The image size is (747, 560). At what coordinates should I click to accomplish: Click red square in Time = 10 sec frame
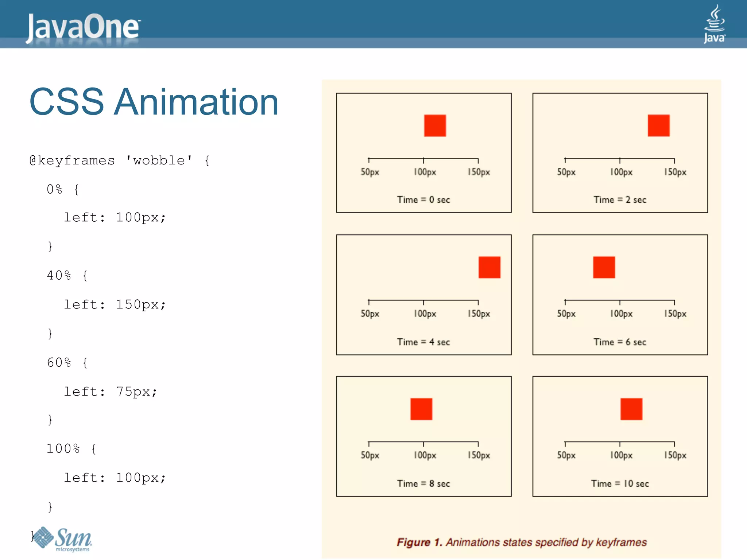pyautogui.click(x=631, y=409)
